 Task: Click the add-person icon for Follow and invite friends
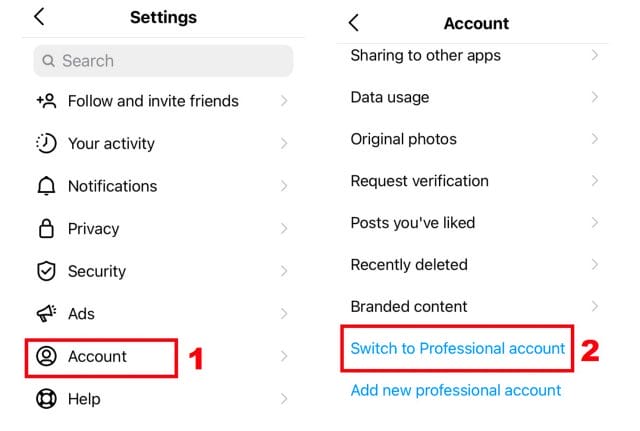coord(46,101)
